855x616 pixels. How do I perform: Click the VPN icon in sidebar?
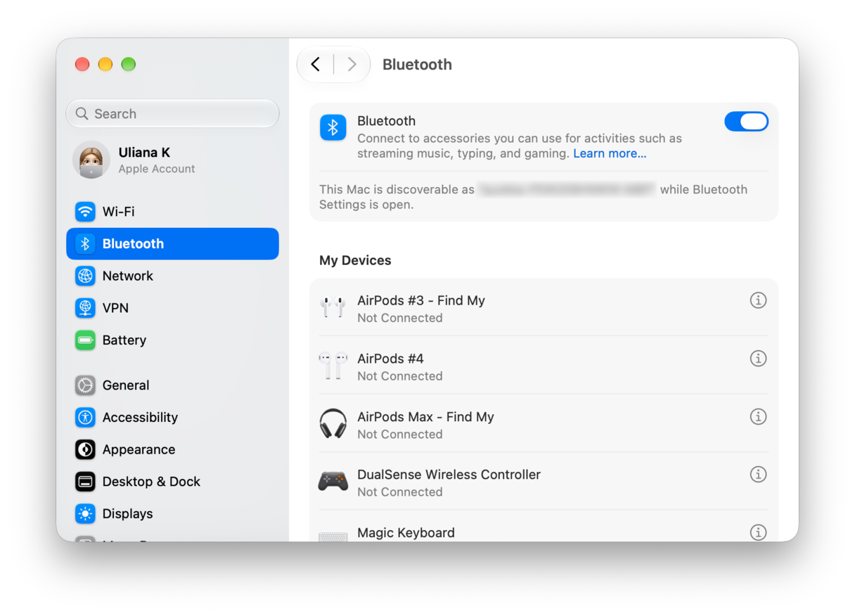click(85, 308)
